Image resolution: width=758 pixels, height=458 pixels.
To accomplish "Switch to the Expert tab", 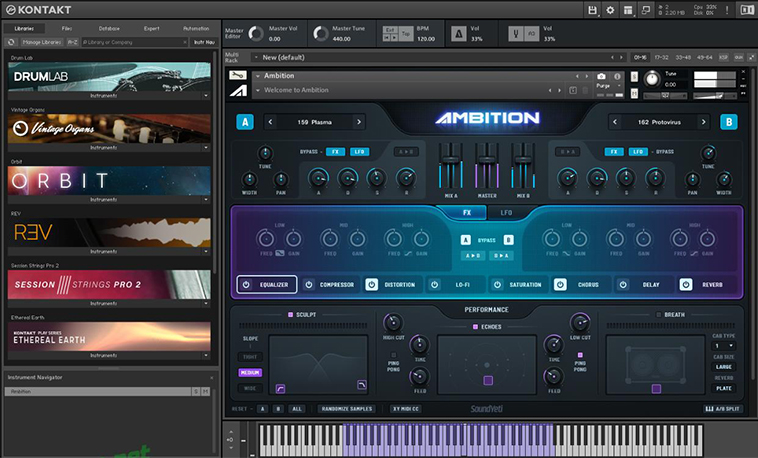I will 151,29.
